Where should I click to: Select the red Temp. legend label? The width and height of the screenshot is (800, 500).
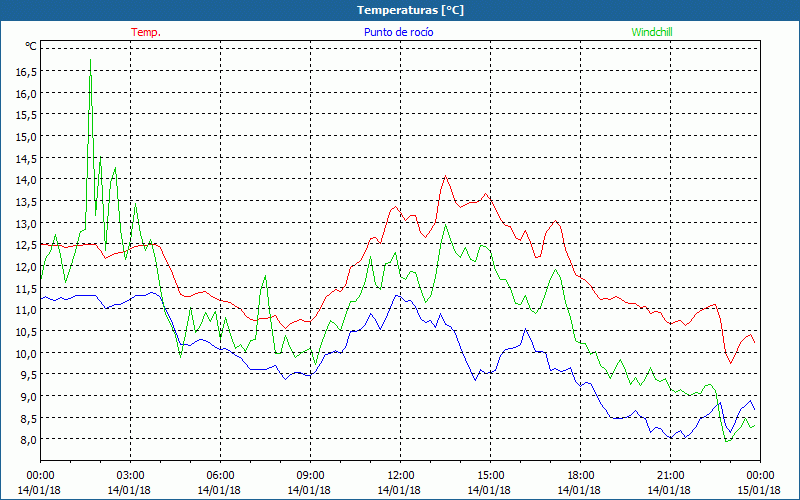(x=146, y=32)
